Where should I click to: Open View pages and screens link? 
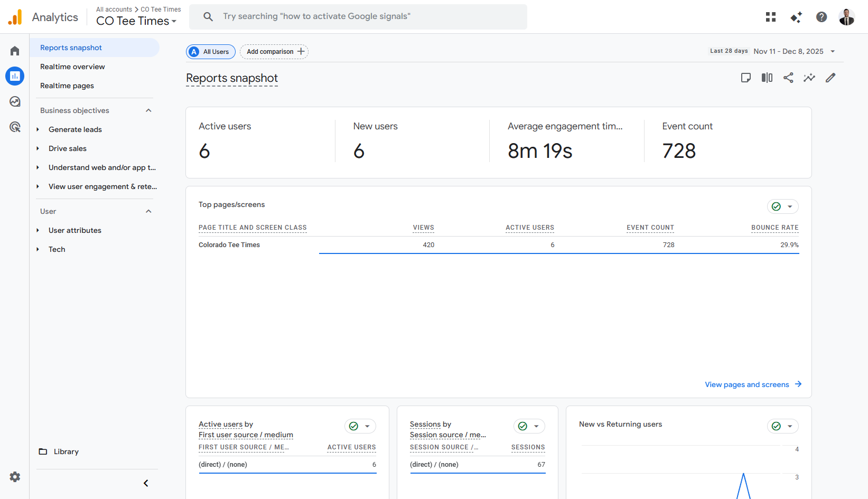pos(746,384)
